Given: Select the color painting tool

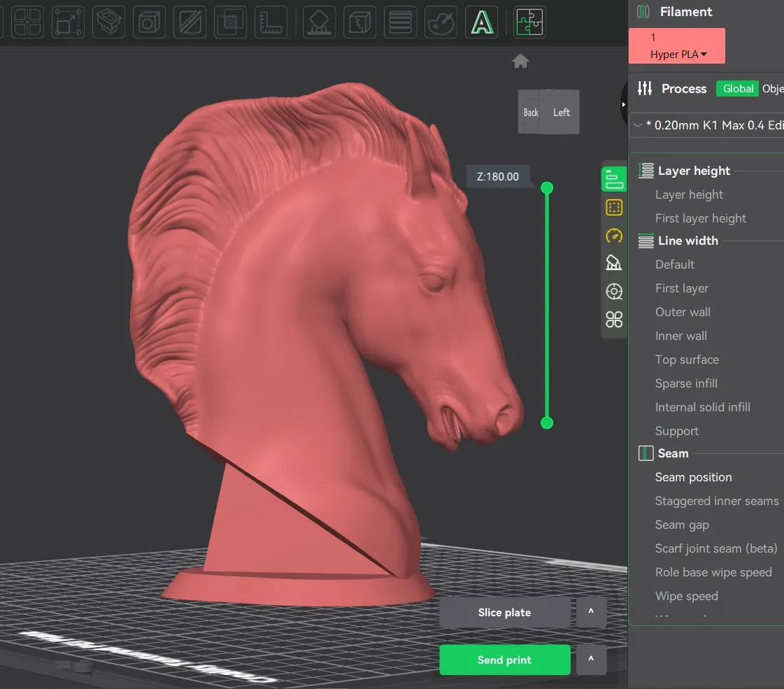Looking at the screenshot, I should [x=441, y=22].
